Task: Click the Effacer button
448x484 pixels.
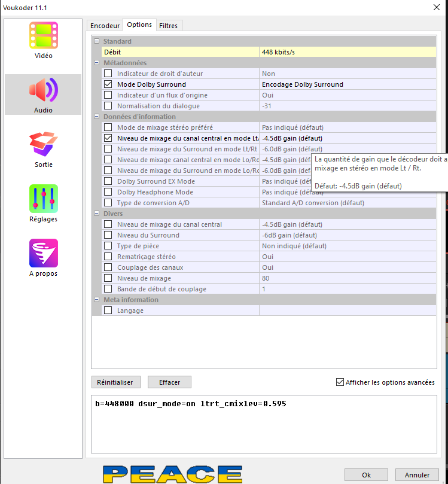Action: coord(169,382)
